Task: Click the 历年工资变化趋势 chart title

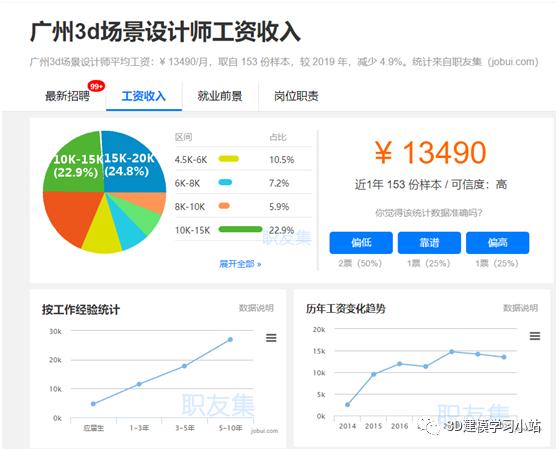Action: pos(346,308)
